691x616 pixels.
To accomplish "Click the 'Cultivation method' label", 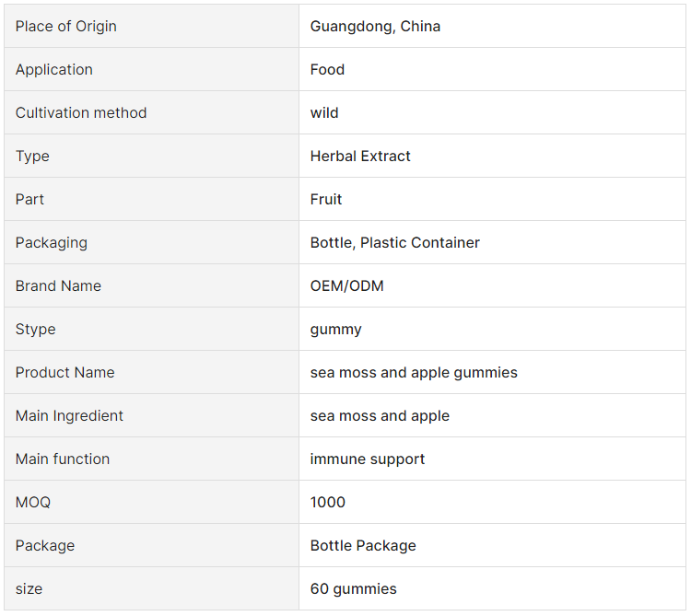I will tap(81, 112).
